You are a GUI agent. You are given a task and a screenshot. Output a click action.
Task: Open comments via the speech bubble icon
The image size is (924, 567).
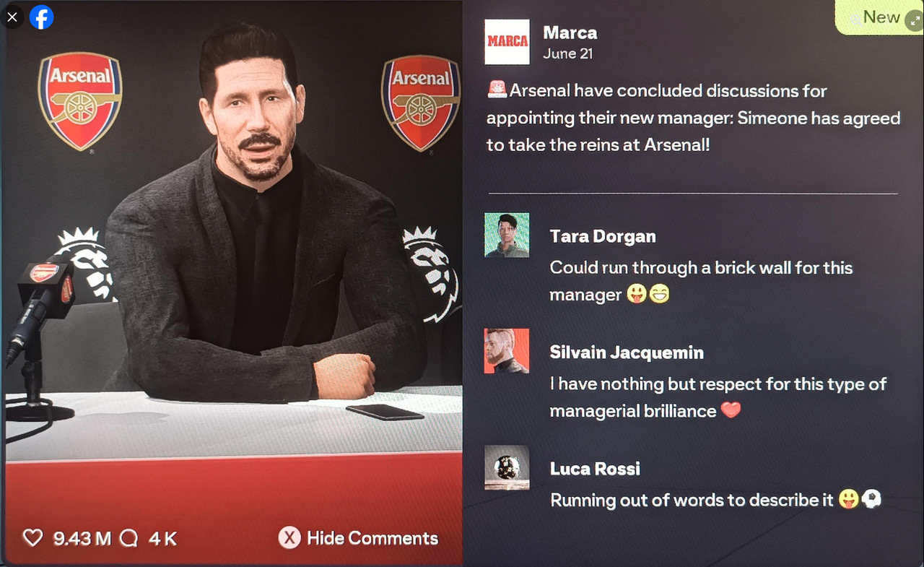[129, 538]
